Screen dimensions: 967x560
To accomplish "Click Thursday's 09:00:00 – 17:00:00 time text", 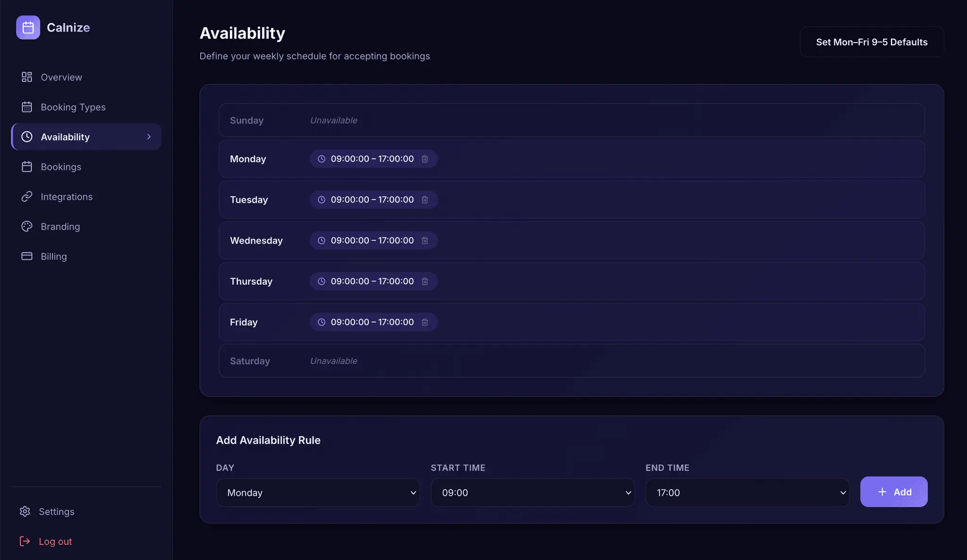I will tap(372, 281).
